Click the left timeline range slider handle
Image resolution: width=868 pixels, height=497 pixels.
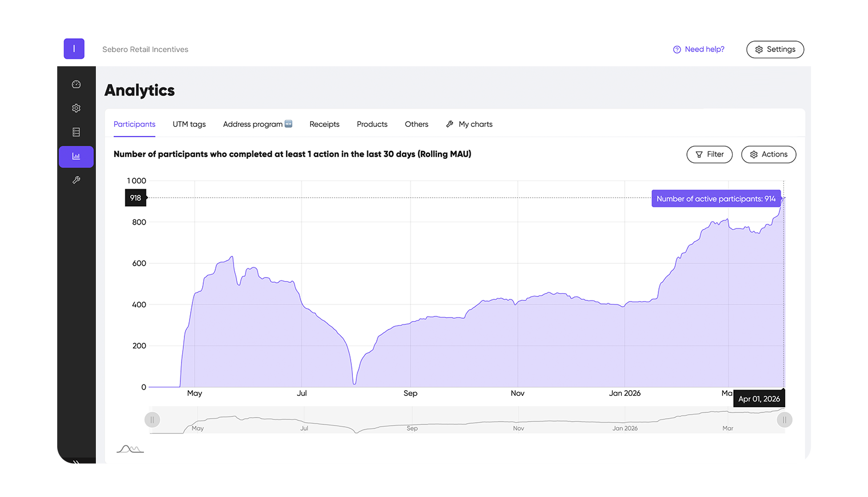[x=152, y=419]
